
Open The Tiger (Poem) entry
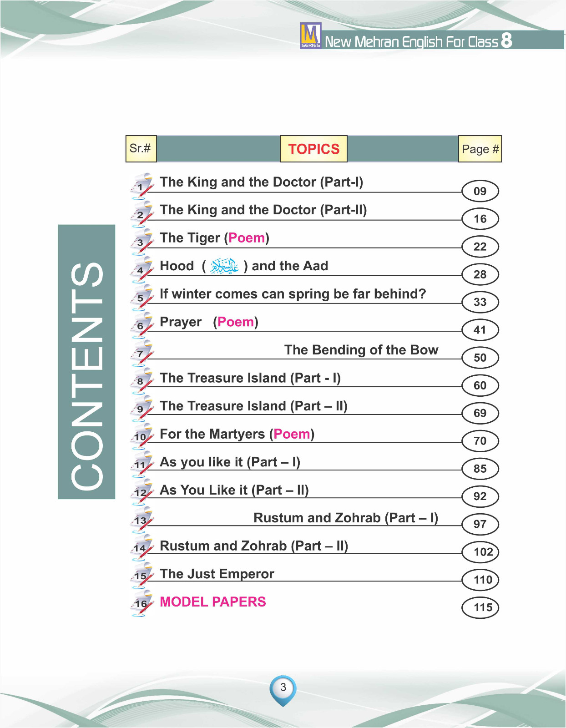[214, 238]
